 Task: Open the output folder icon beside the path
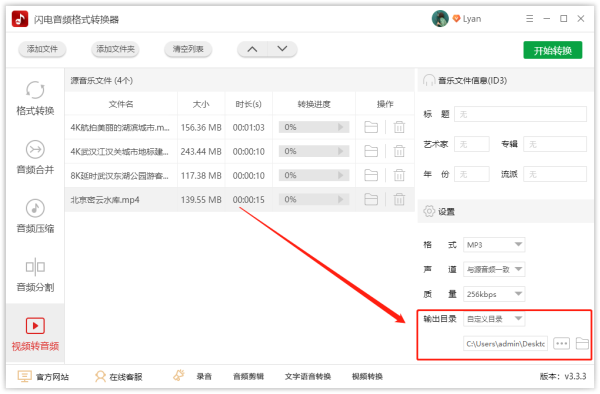(x=582, y=343)
